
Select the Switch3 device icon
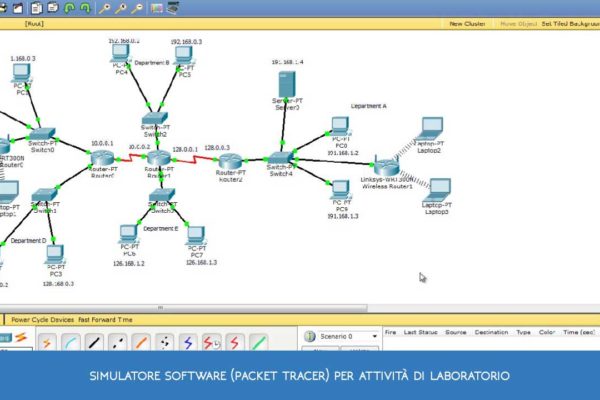coord(162,195)
